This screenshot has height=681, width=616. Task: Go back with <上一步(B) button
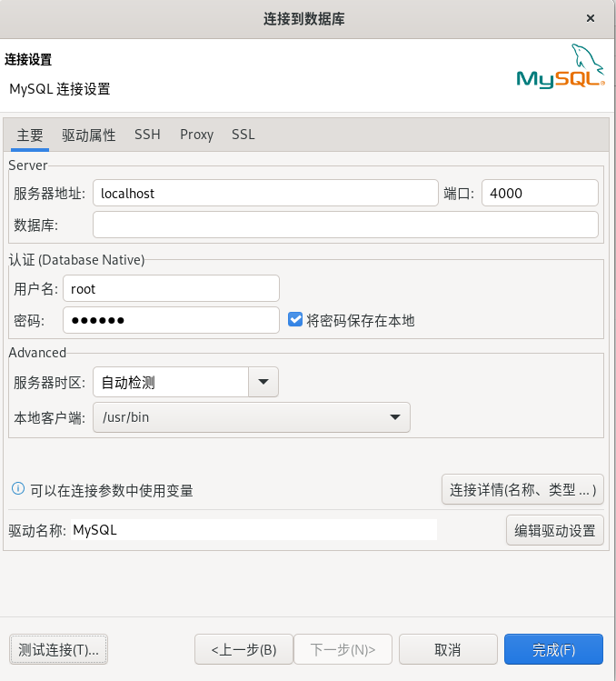[243, 649]
